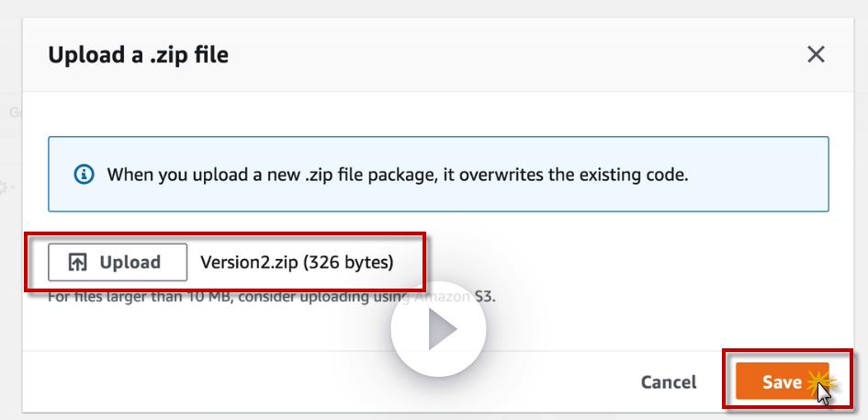Click the orange Save button

[x=781, y=381]
